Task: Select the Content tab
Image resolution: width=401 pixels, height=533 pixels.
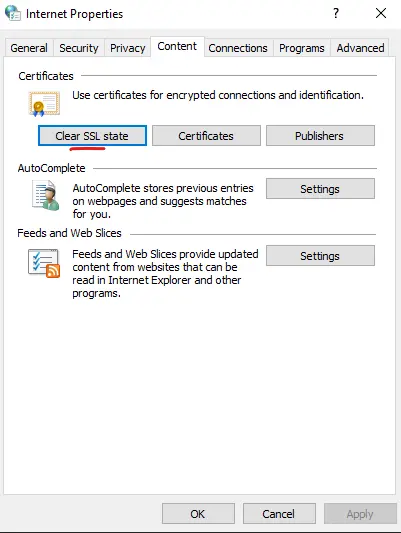Action: pyautogui.click(x=177, y=46)
